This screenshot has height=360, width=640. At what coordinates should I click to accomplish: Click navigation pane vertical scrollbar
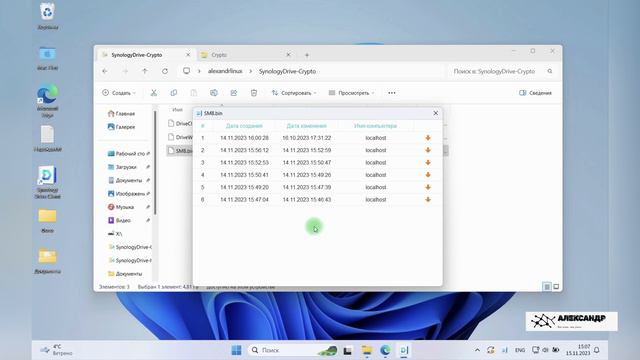(155, 162)
